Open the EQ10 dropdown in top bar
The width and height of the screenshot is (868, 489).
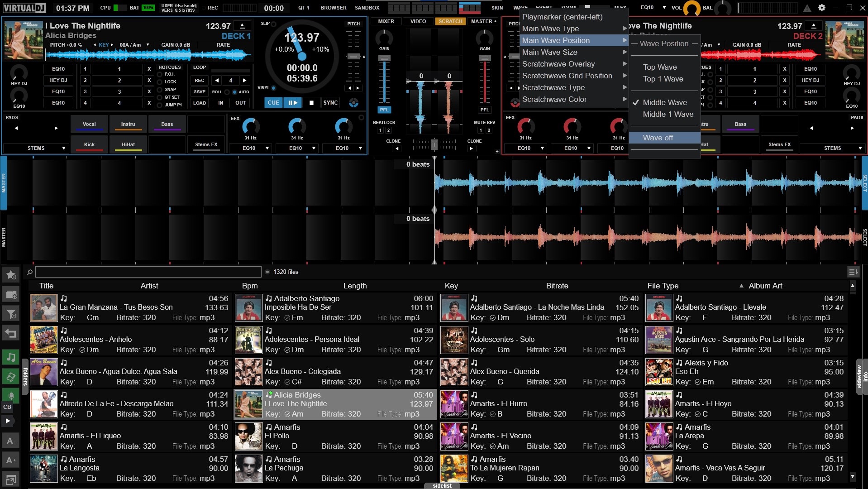pos(664,8)
